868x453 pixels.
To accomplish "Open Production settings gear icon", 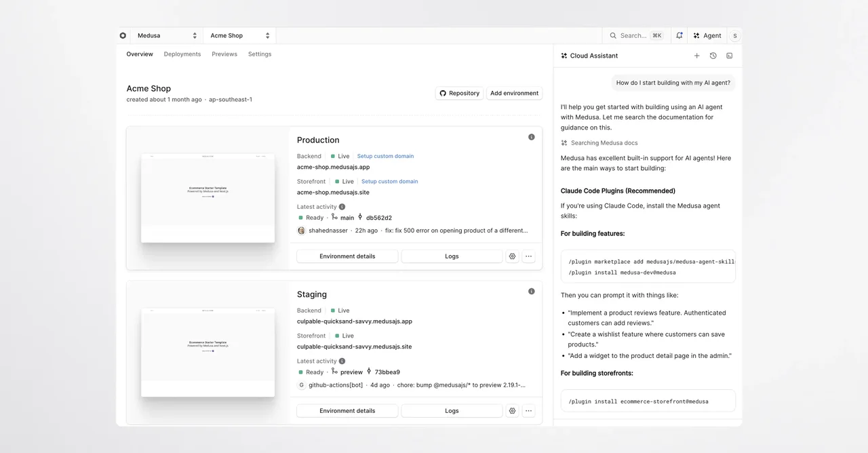I will tap(512, 256).
